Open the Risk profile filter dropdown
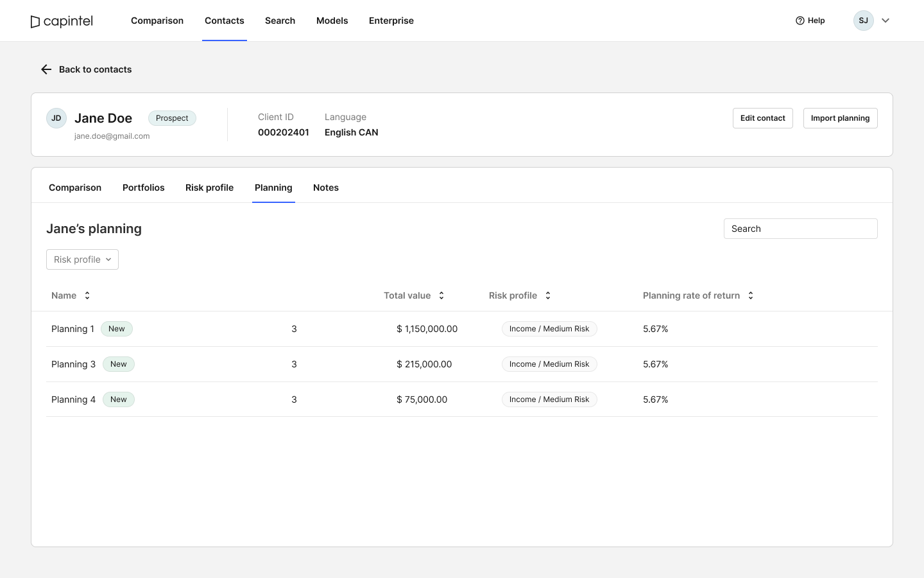This screenshot has width=924, height=578. (82, 259)
